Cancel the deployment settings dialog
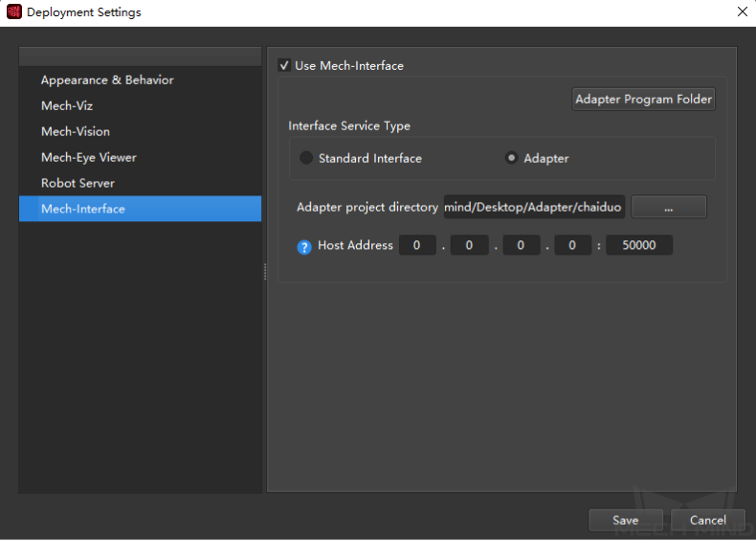The height and width of the screenshot is (540, 756). (x=708, y=520)
